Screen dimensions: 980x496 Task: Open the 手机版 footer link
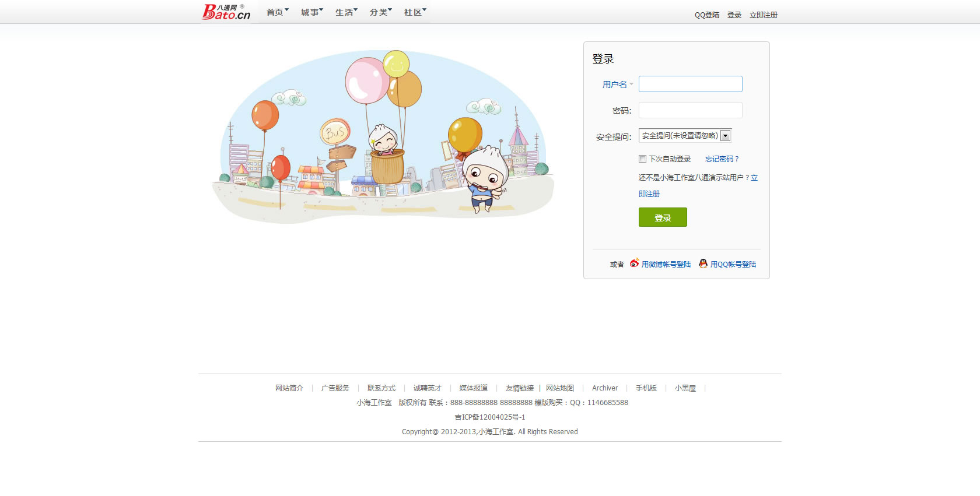coord(646,388)
